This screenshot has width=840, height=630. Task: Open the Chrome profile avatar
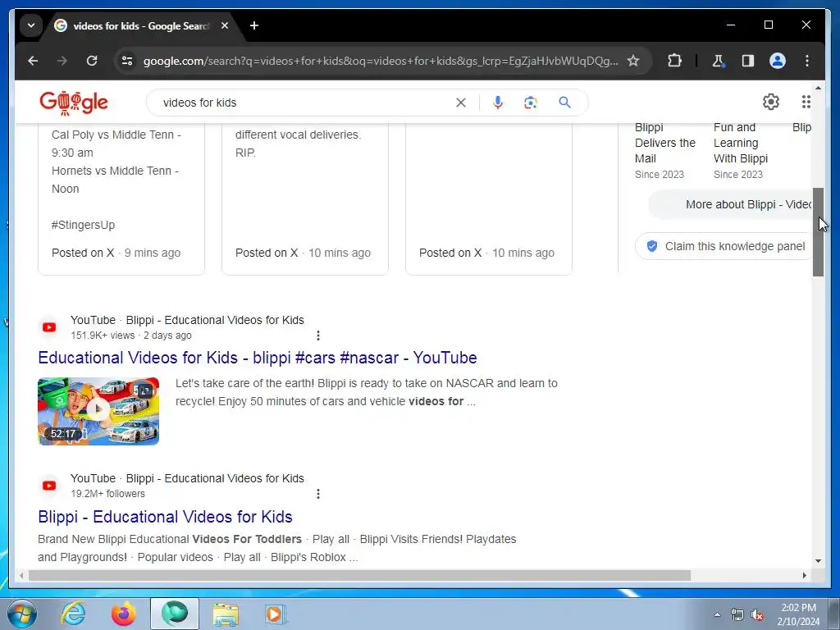pyautogui.click(x=778, y=61)
